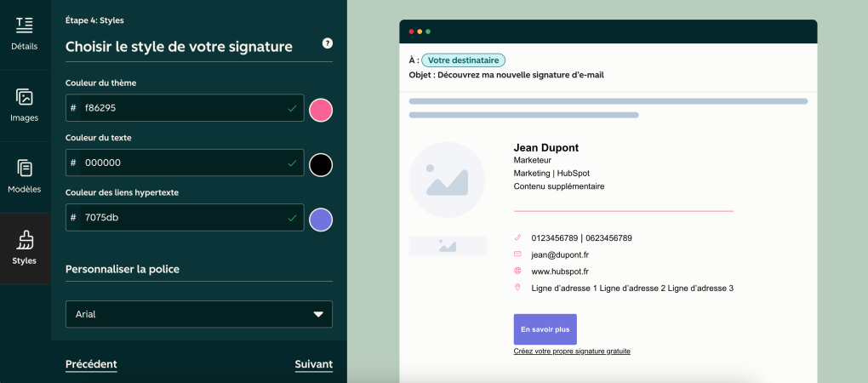Click the jean@dupont.fr email text
Screen dimensions: 868x383
coord(560,255)
